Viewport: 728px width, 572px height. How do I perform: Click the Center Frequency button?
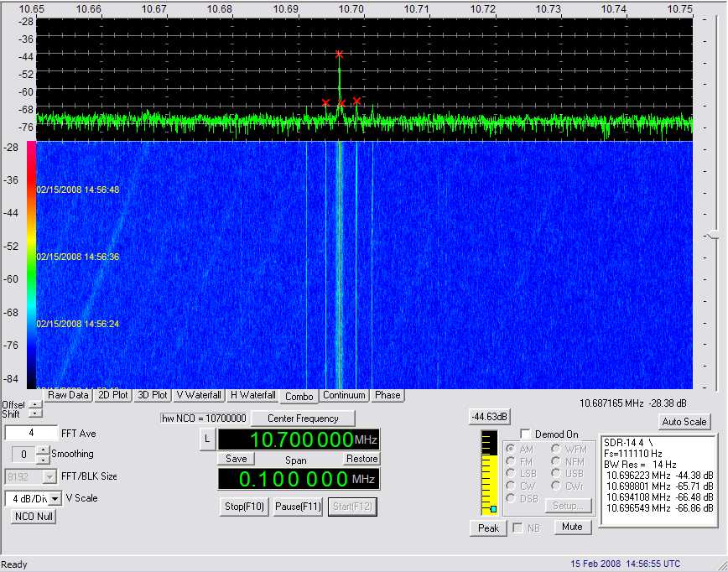303,419
